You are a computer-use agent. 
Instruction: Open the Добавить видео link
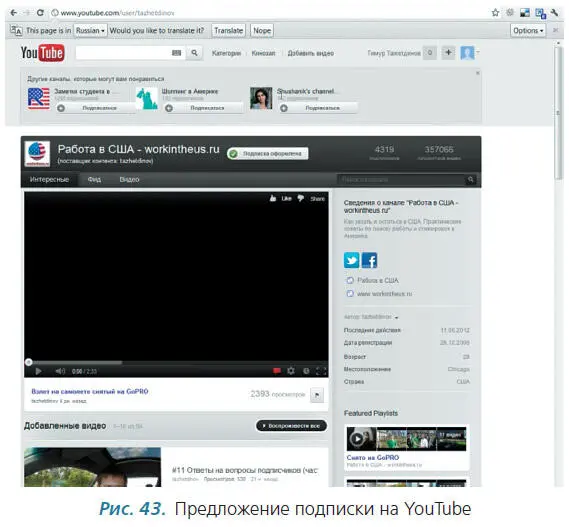click(311, 53)
